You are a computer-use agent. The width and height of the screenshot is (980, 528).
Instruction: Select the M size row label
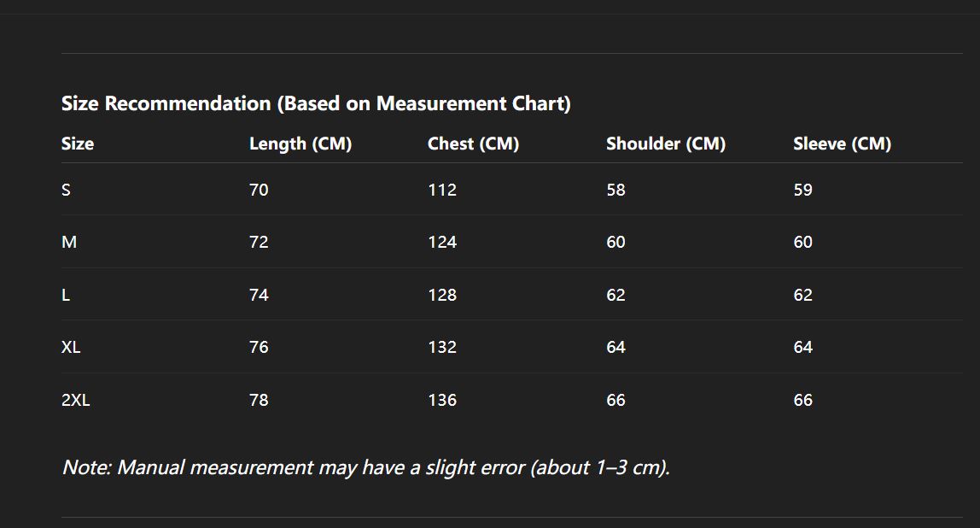(x=69, y=243)
